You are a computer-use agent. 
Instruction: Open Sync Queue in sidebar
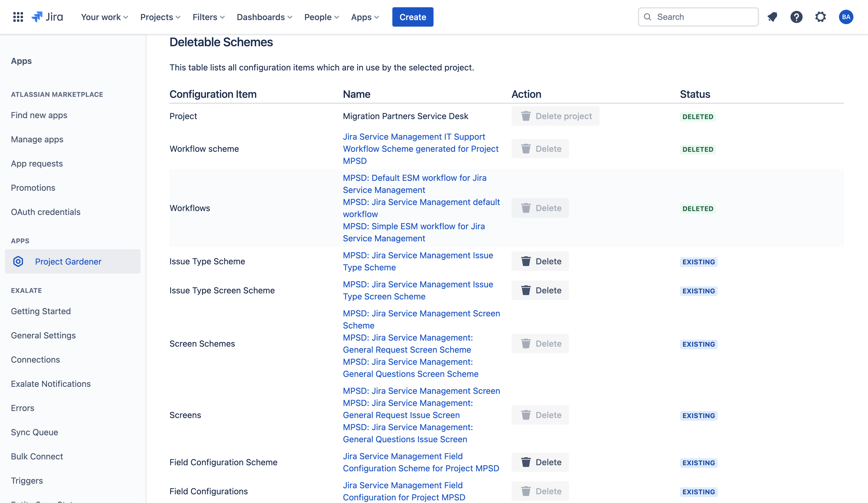pyautogui.click(x=34, y=432)
